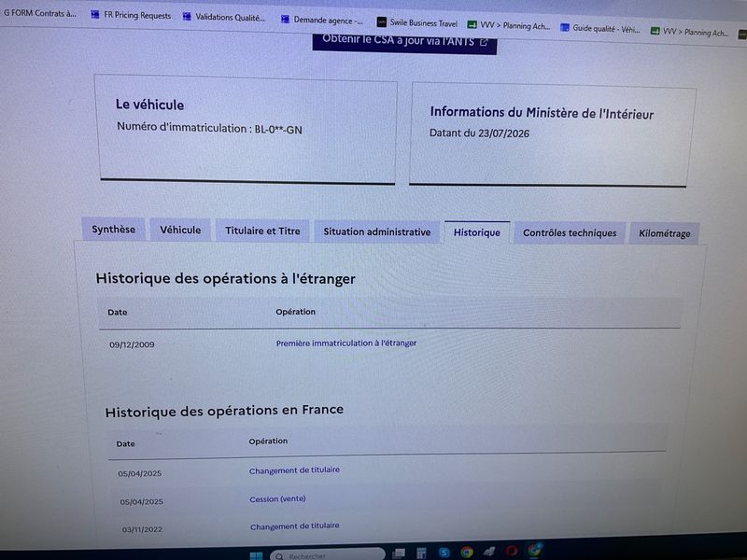Click the Demande agence bookmark icon
This screenshot has height=560, width=747.
(x=286, y=19)
